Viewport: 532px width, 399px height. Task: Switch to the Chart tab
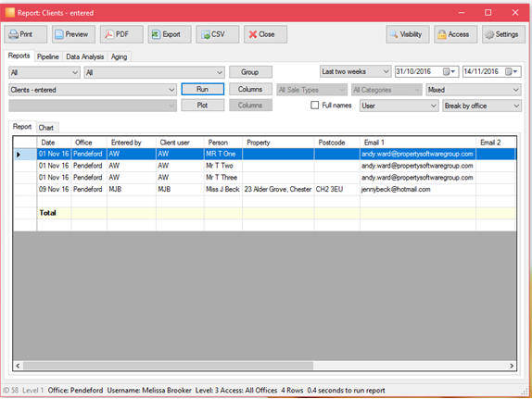(x=45, y=128)
